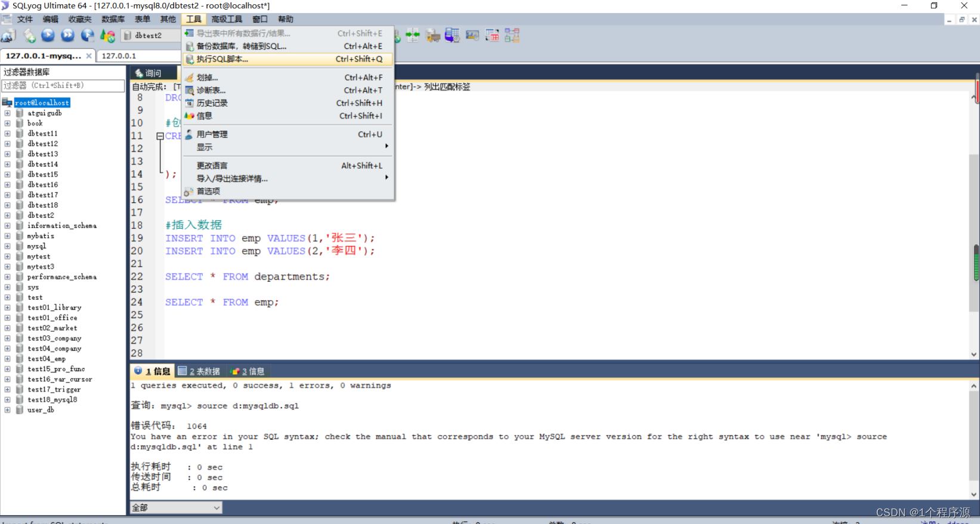Collapse the CREATE block fold marker

point(160,136)
